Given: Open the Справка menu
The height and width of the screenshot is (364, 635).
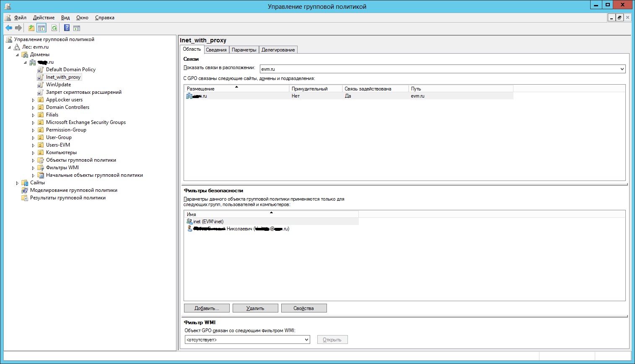Looking at the screenshot, I should [105, 18].
